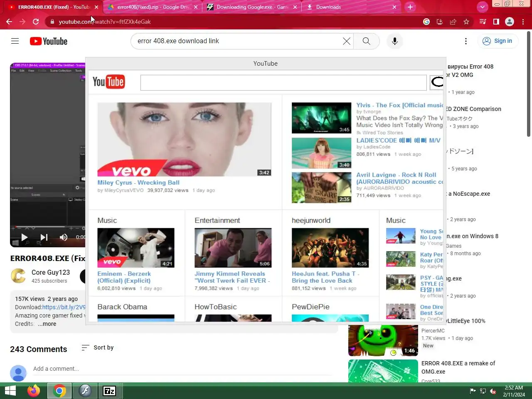Click muted speaker tray icon
This screenshot has height=399, width=532.
(493, 391)
